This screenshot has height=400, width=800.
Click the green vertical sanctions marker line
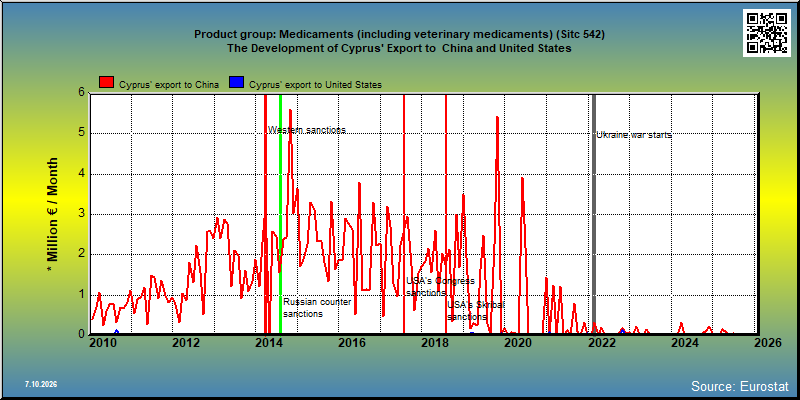coord(281,213)
